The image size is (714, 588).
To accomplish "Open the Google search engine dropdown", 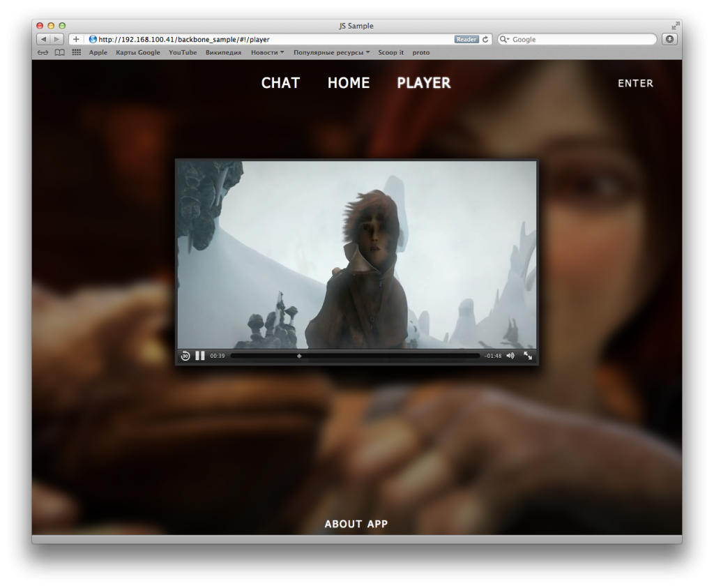I will click(506, 40).
